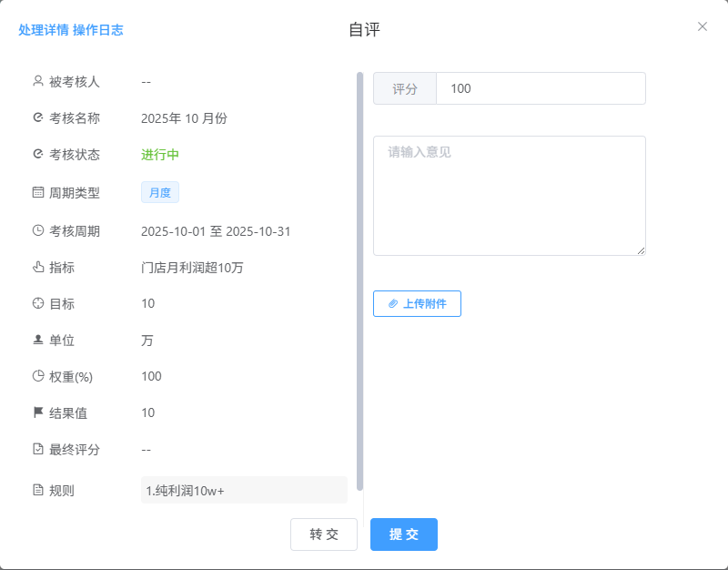
Task: Open the 操作日志 tab
Action: pos(98,30)
